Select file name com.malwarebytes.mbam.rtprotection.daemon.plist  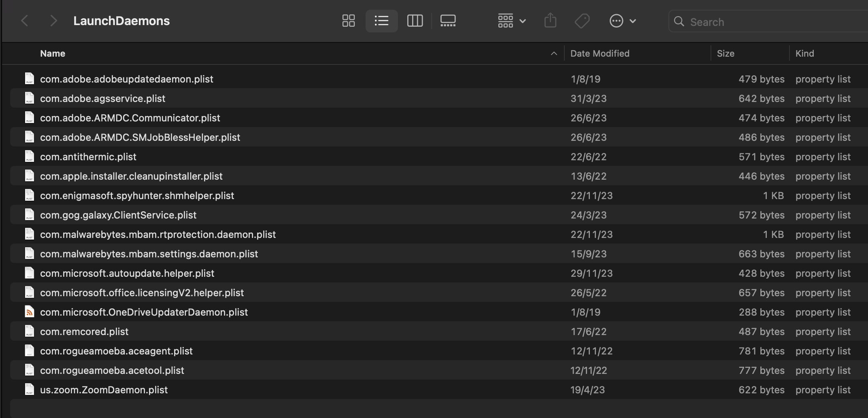158,234
